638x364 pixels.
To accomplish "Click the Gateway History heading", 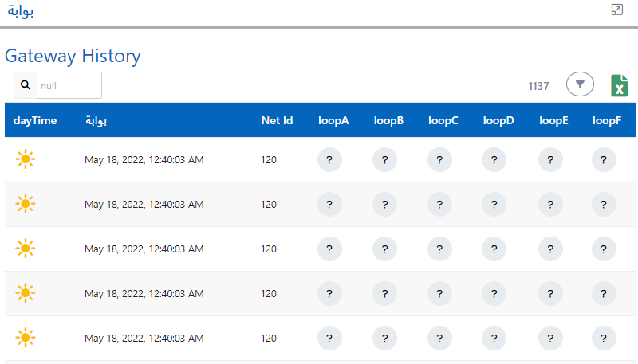I will click(x=73, y=56).
